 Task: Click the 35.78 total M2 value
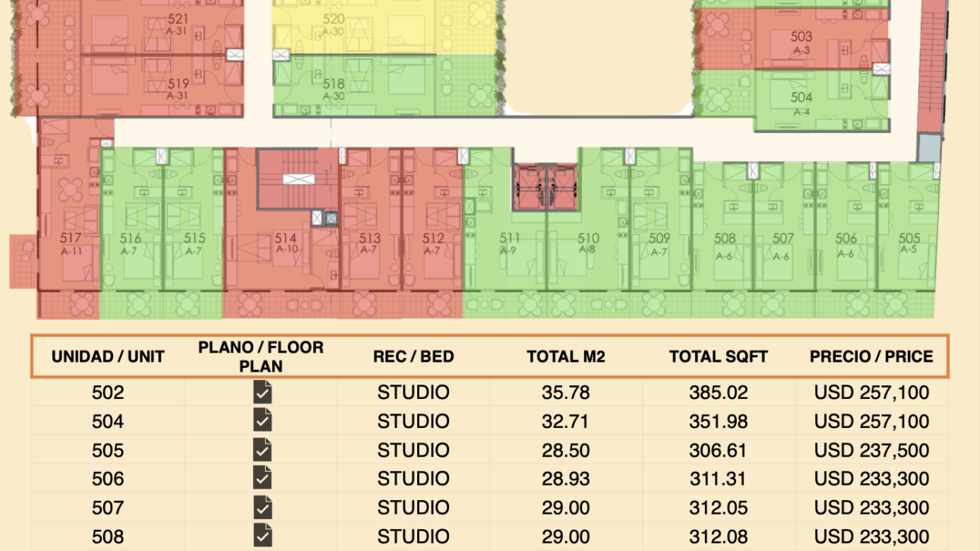point(566,393)
